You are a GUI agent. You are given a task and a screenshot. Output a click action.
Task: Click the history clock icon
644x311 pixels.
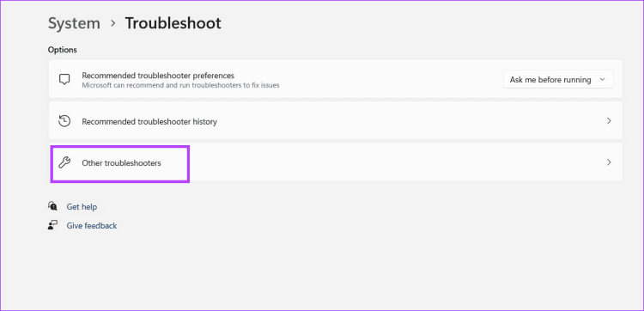pyautogui.click(x=64, y=121)
